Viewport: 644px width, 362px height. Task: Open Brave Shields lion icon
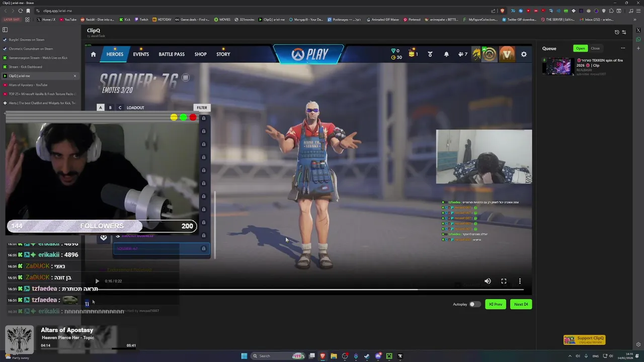click(x=502, y=11)
